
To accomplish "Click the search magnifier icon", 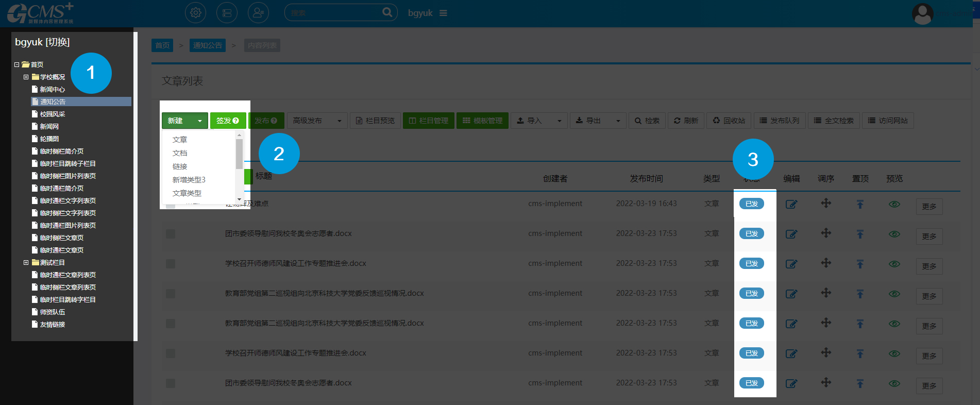I will pyautogui.click(x=387, y=12).
